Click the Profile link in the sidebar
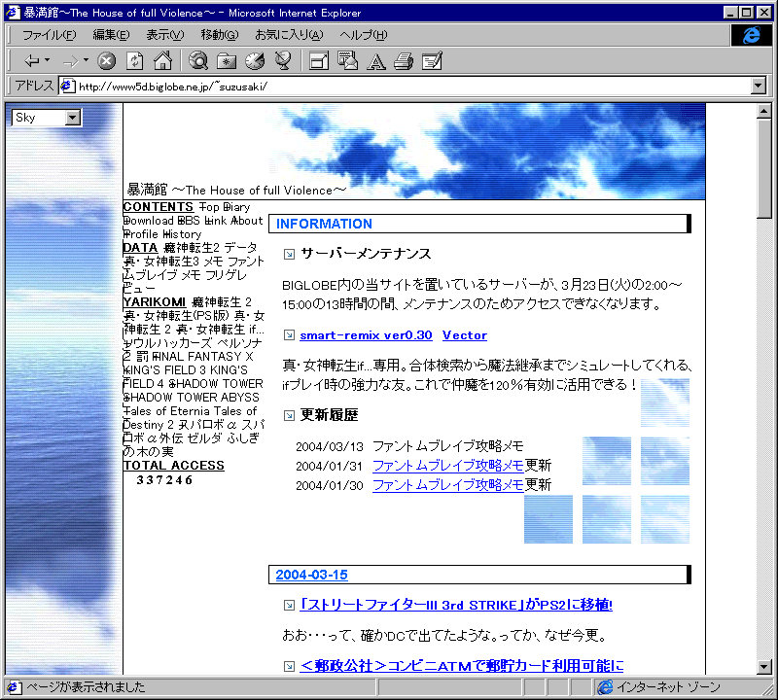Image resolution: width=778 pixels, height=700 pixels. coord(141,234)
